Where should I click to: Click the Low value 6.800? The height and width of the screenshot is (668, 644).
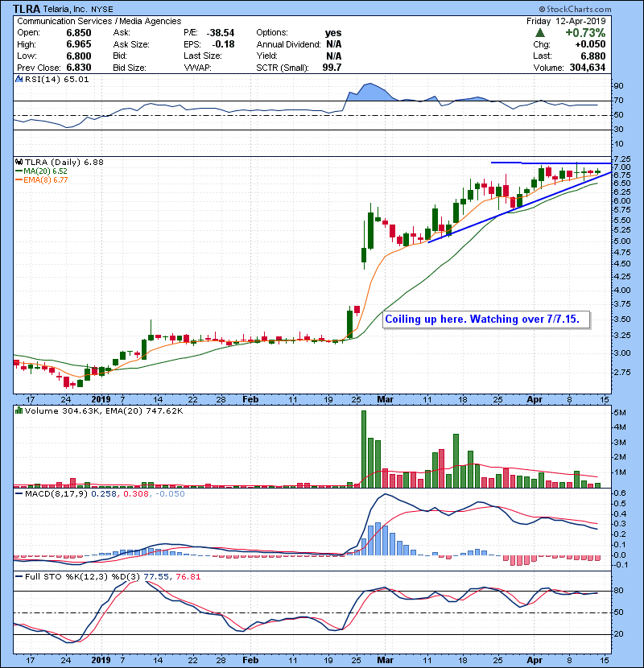click(x=79, y=56)
